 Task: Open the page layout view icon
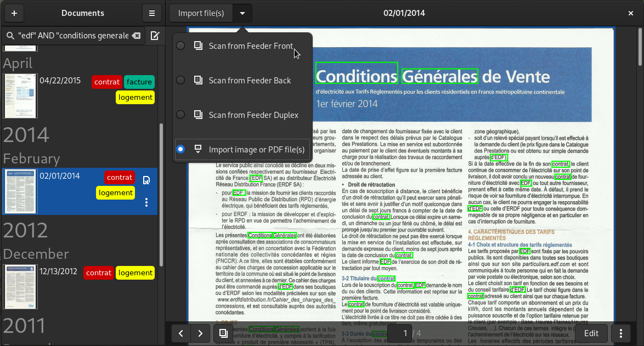[x=223, y=333]
